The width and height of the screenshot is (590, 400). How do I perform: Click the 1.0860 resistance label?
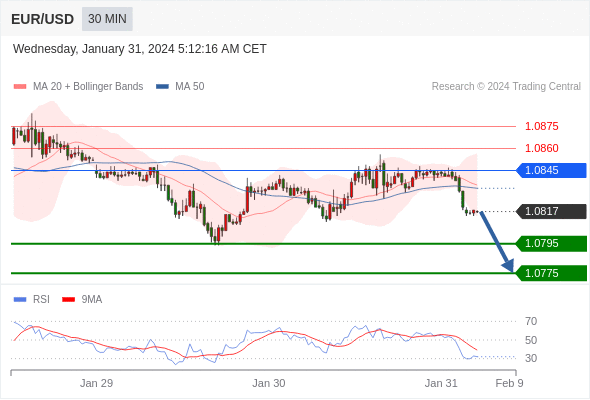coord(541,148)
